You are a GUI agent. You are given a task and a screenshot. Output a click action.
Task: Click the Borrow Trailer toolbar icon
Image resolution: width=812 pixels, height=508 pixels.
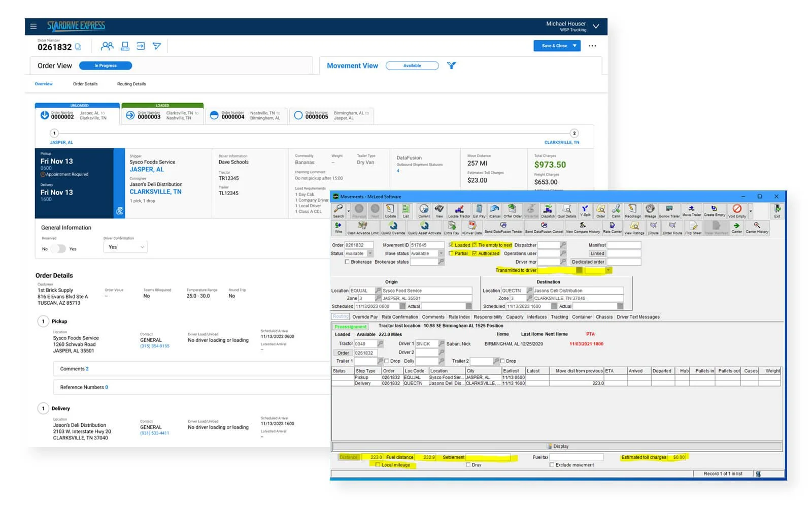(669, 211)
